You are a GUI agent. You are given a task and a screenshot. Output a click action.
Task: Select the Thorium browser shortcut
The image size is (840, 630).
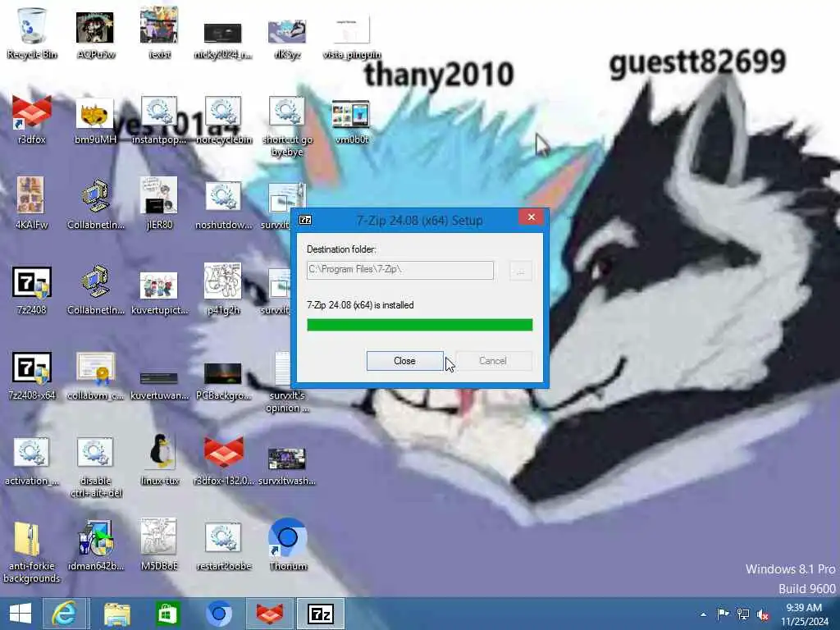point(287,545)
